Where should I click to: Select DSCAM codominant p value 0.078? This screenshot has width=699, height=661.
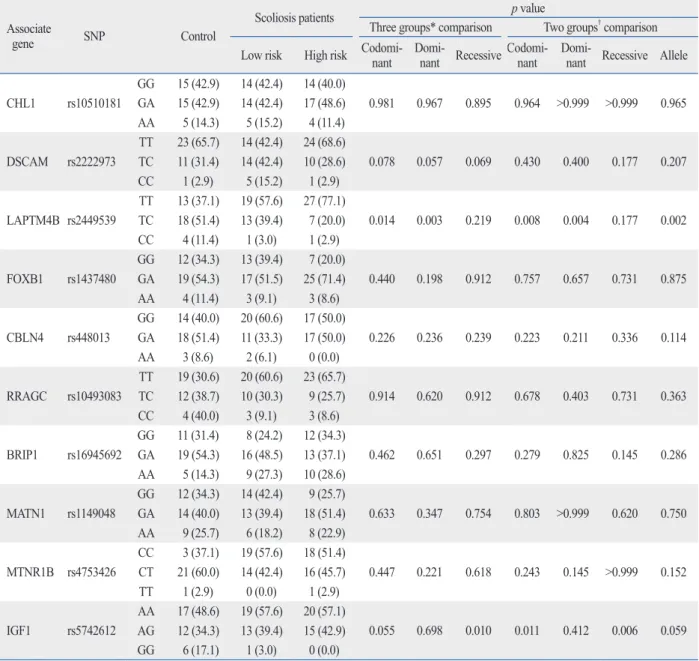click(382, 161)
